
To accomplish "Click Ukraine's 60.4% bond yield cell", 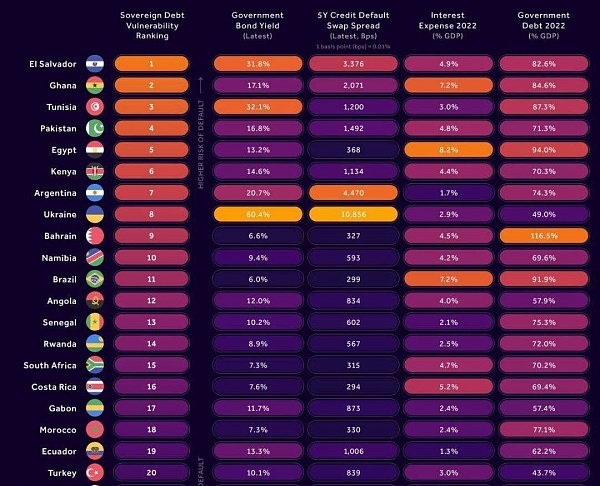I will [258, 214].
